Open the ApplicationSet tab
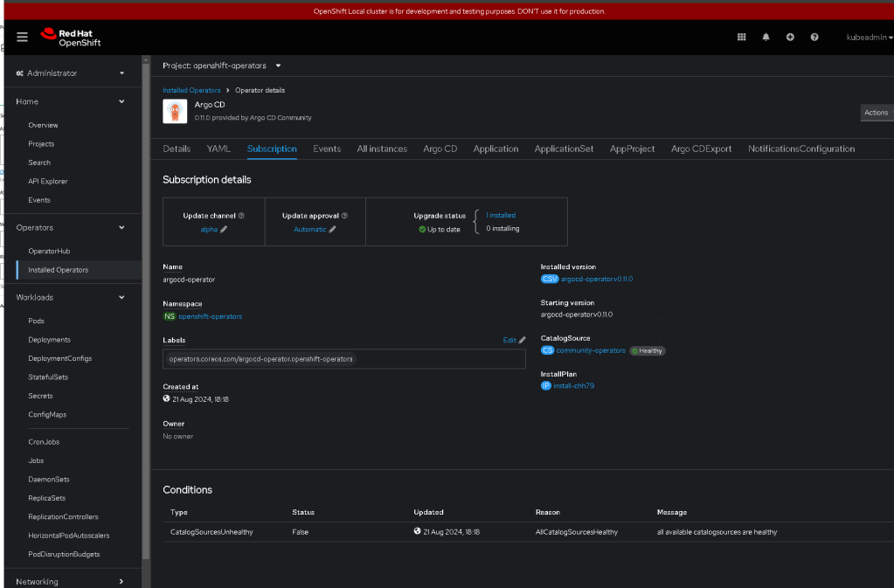Screen dimensions: 894x588 coord(564,149)
